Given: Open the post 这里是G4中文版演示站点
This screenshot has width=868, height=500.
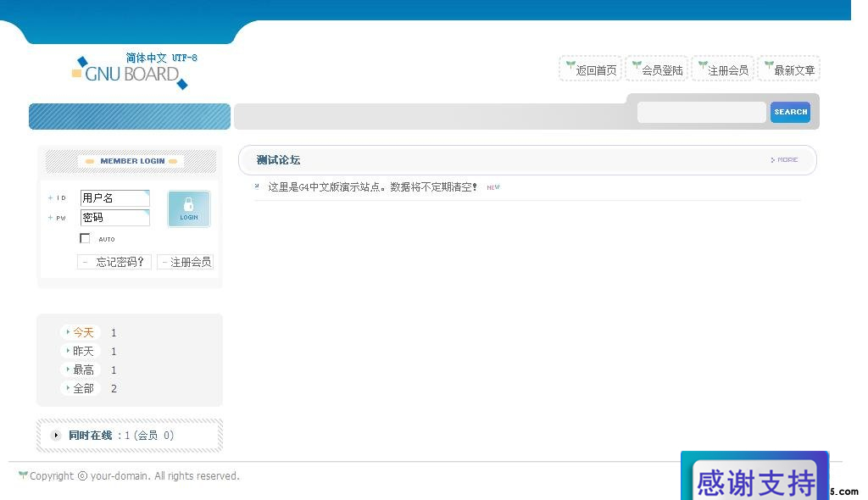Looking at the screenshot, I should pyautogui.click(x=372, y=187).
